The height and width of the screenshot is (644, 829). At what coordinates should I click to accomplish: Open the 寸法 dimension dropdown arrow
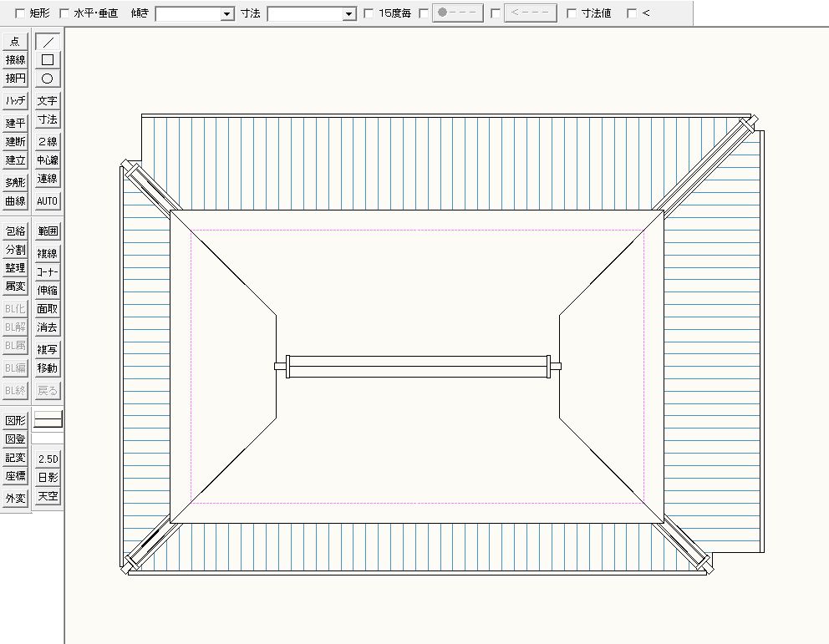click(x=349, y=13)
